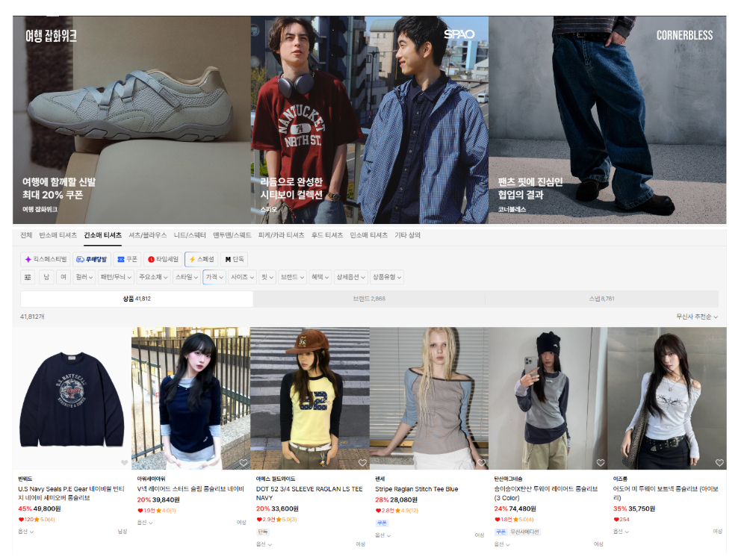The image size is (747, 560).
Task: Toggle the 무배당발 free shipping filter
Action: pos(91,259)
